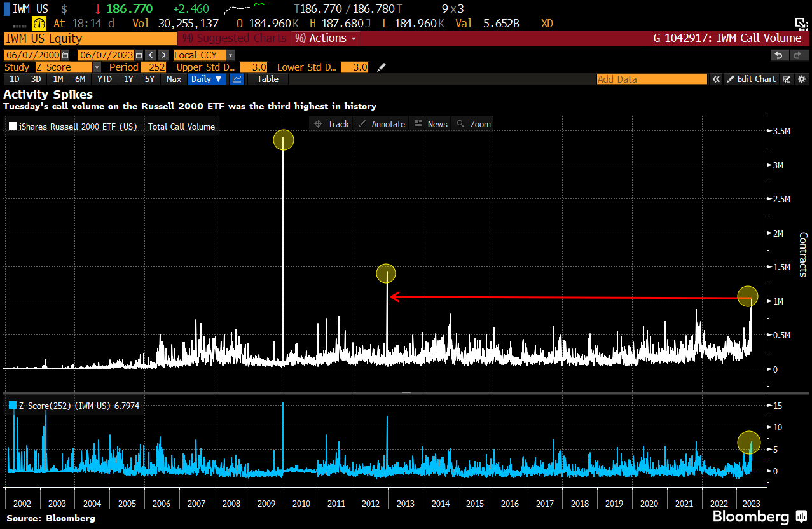
Task: Click the Edit Chart button
Action: (751, 79)
